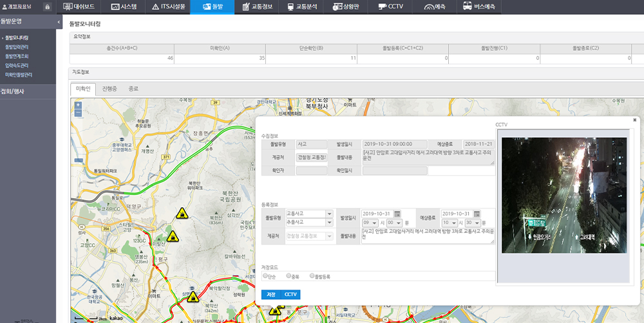This screenshot has width=644, height=323.
Task: Select the 단순 save mode radio button
Action: click(265, 275)
